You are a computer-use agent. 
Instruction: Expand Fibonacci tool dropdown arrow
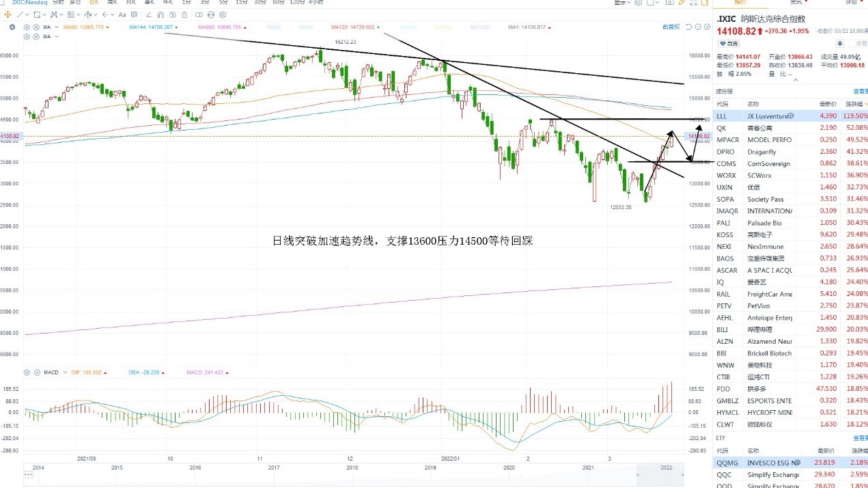79,14
